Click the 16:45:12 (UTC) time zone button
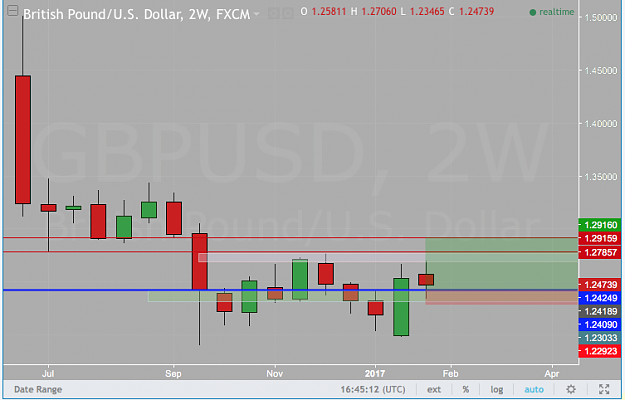This screenshot has height=400, width=625. point(373,389)
